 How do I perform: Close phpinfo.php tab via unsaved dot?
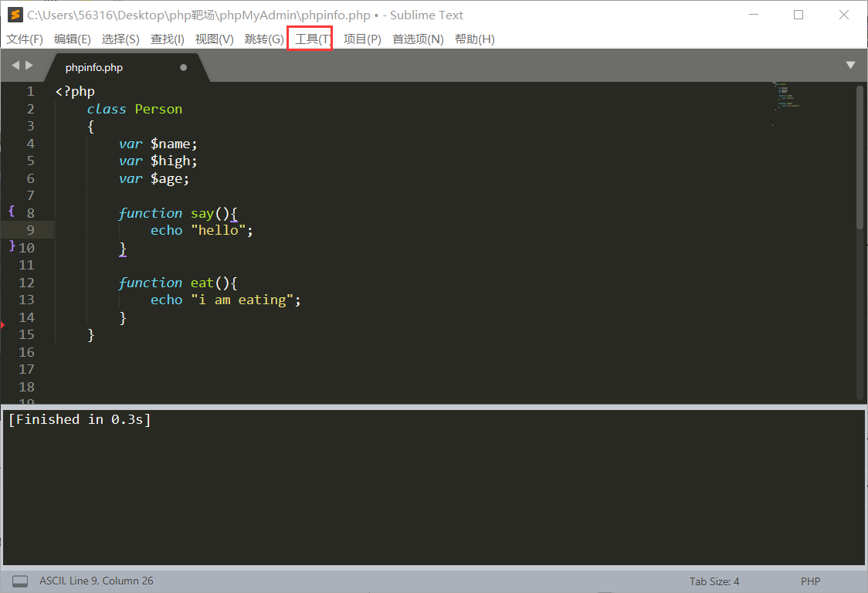(183, 67)
